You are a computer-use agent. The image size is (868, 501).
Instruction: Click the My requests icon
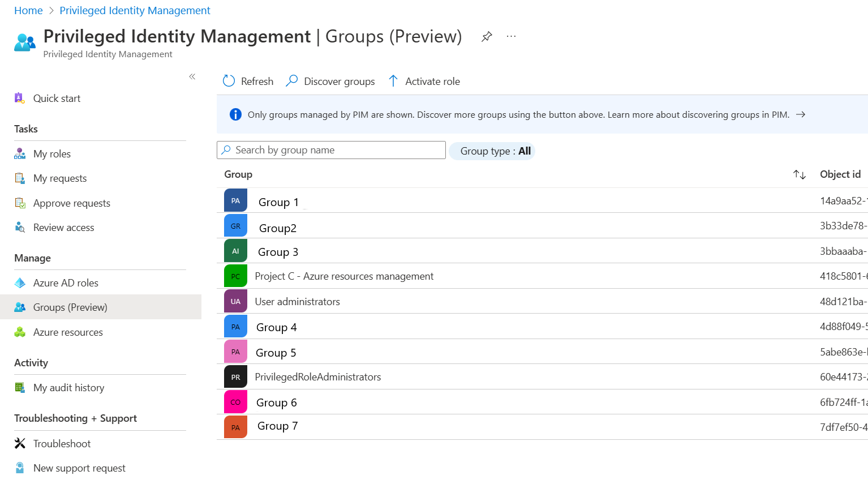pos(20,178)
